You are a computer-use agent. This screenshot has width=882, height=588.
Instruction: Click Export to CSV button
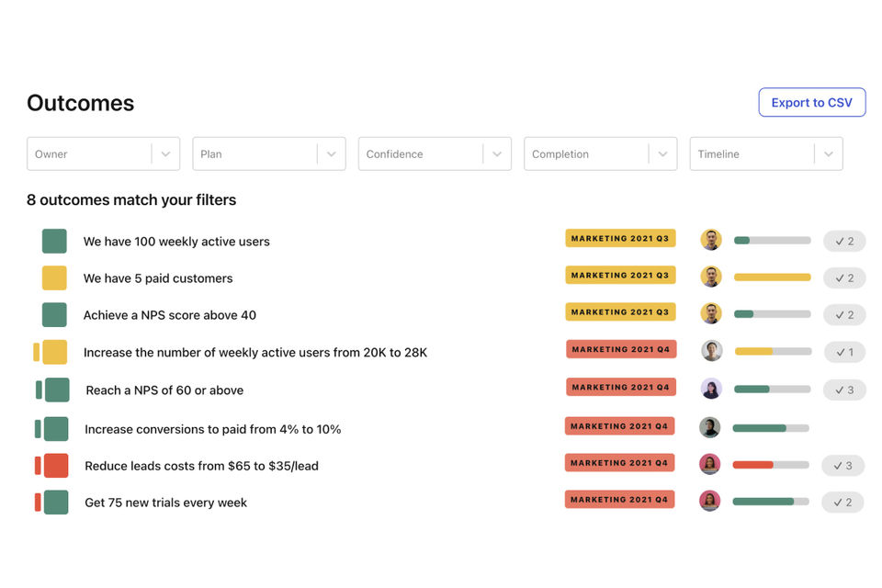click(x=811, y=103)
